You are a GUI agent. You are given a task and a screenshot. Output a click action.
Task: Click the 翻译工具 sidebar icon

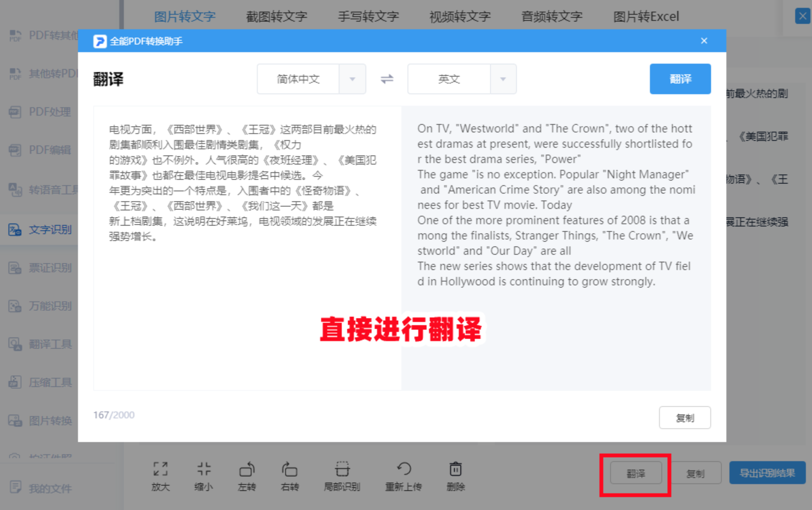[x=15, y=344]
